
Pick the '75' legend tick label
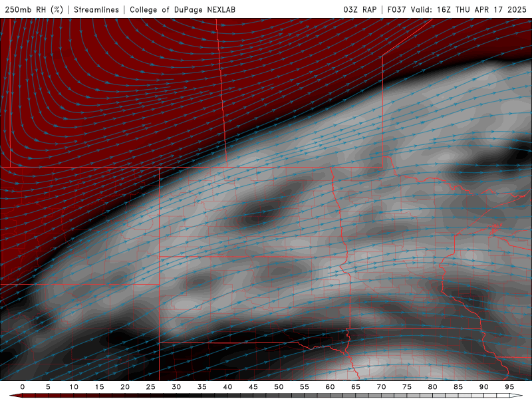click(x=407, y=387)
